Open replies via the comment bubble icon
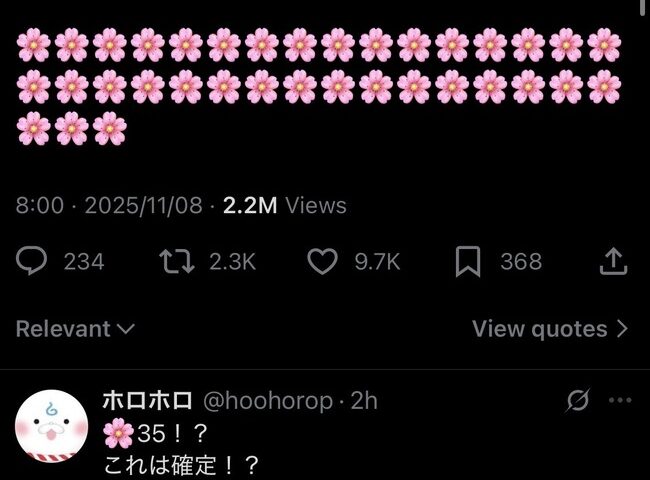The width and height of the screenshot is (650, 480). coord(31,261)
